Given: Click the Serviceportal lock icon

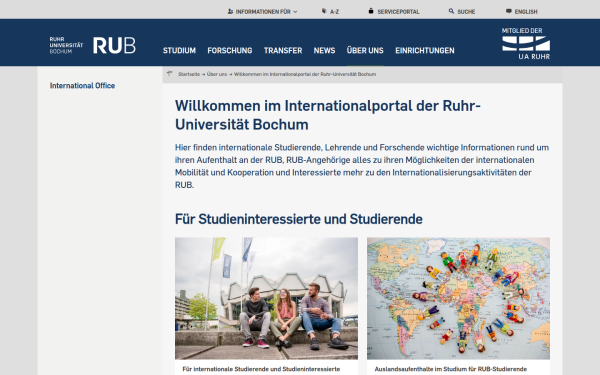Looking at the screenshot, I should [x=370, y=11].
